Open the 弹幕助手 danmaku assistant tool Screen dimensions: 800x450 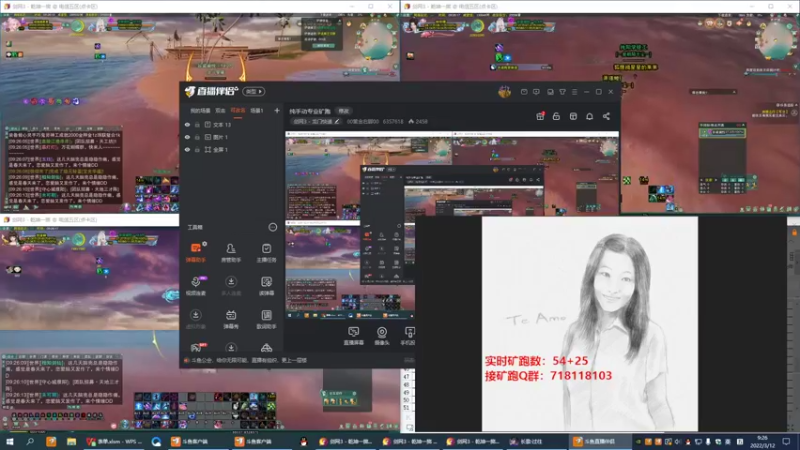[195, 252]
